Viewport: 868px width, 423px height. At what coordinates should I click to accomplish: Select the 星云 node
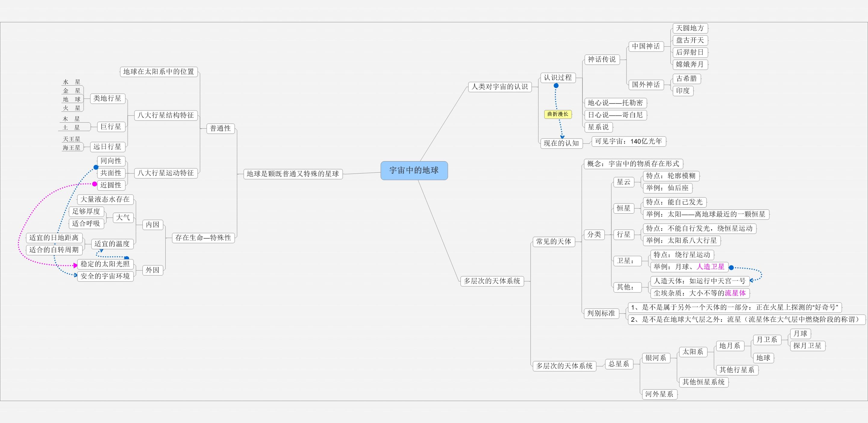(624, 182)
